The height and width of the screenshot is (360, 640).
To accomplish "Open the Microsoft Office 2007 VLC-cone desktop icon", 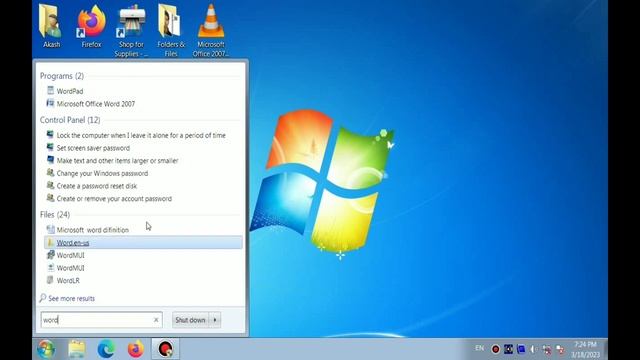I will coord(211,31).
